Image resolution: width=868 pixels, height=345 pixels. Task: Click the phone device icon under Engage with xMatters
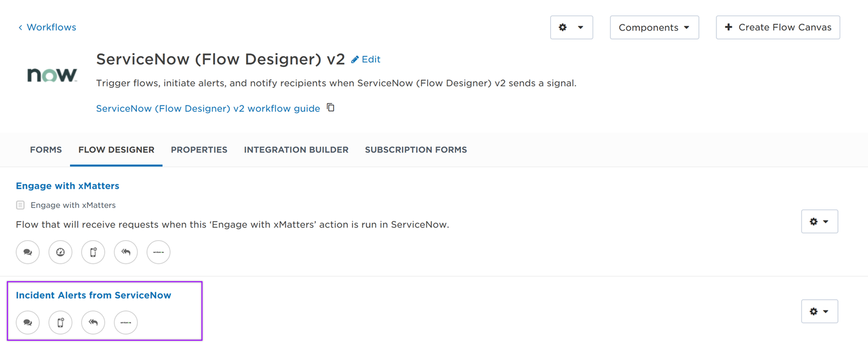(x=93, y=252)
